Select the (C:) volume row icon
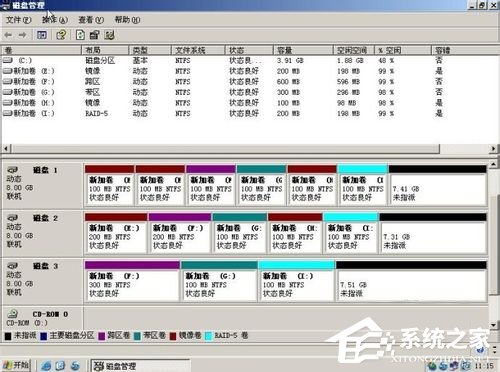Image resolution: width=500 pixels, height=372 pixels. coord(8,60)
